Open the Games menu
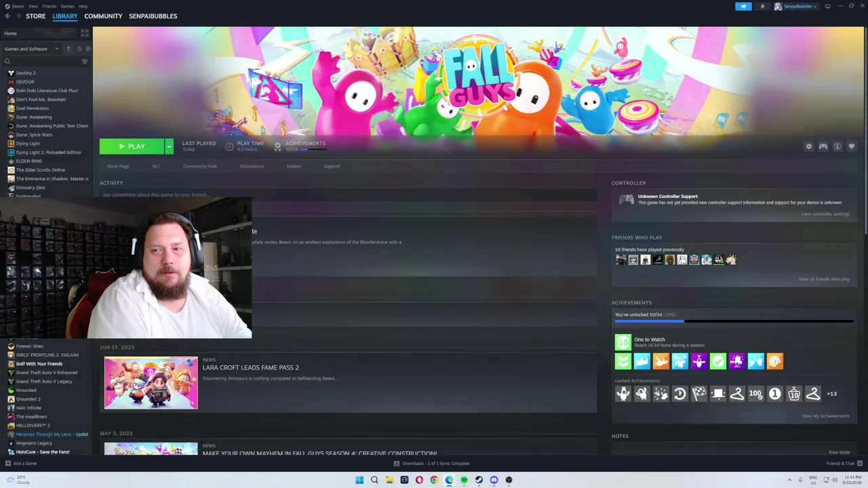 point(67,6)
